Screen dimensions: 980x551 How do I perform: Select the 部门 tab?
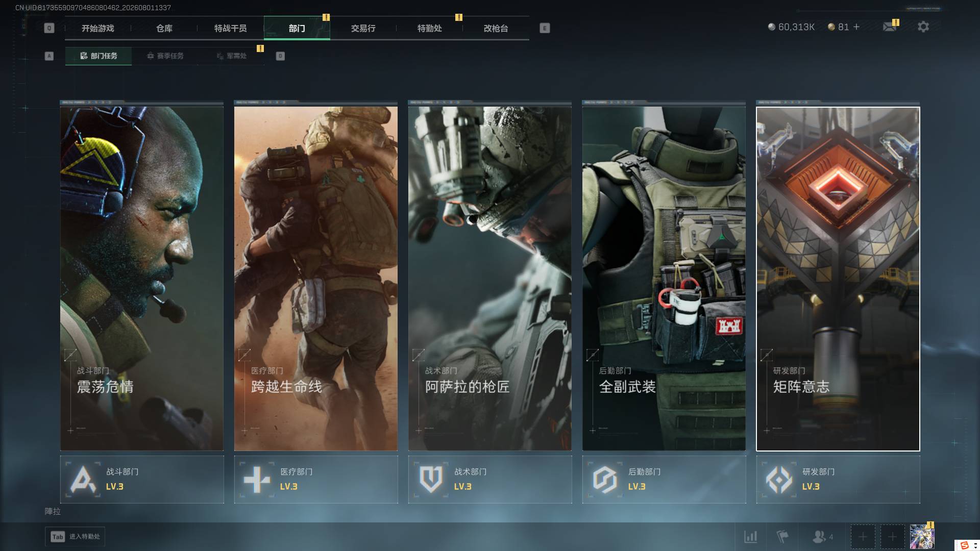coord(297,29)
